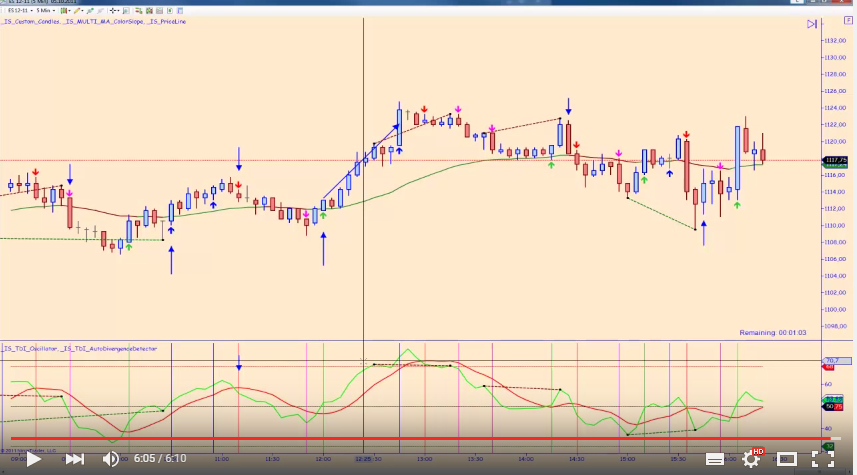
Task: Play the video
Action: tap(33, 459)
